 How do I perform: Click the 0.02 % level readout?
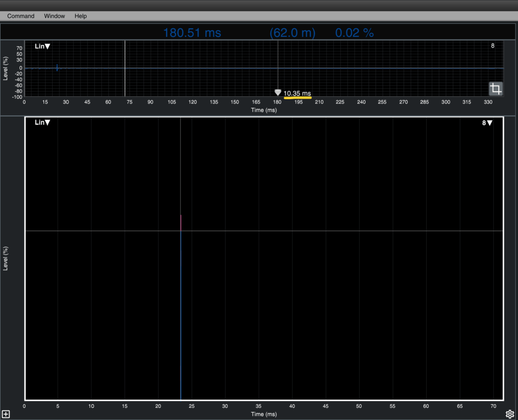coord(354,33)
